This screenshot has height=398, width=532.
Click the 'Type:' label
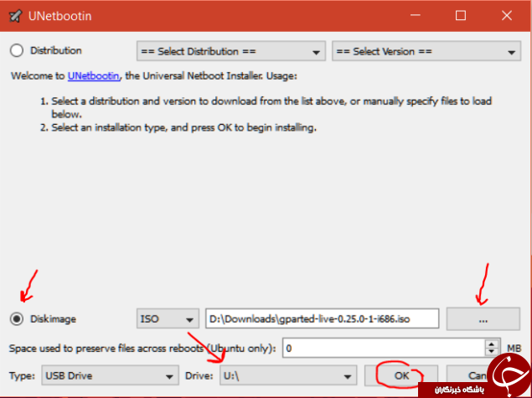tap(22, 375)
